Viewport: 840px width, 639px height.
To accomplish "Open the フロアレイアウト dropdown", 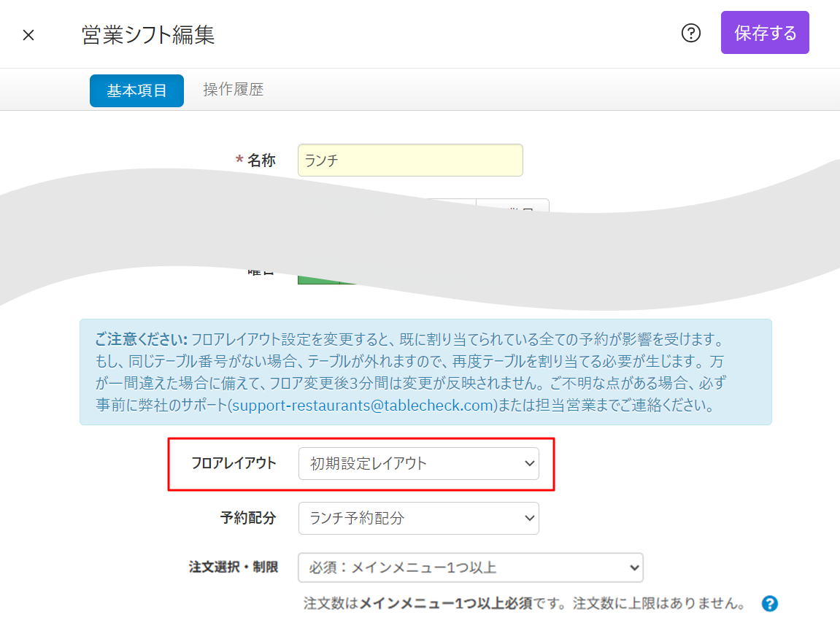I will click(418, 463).
